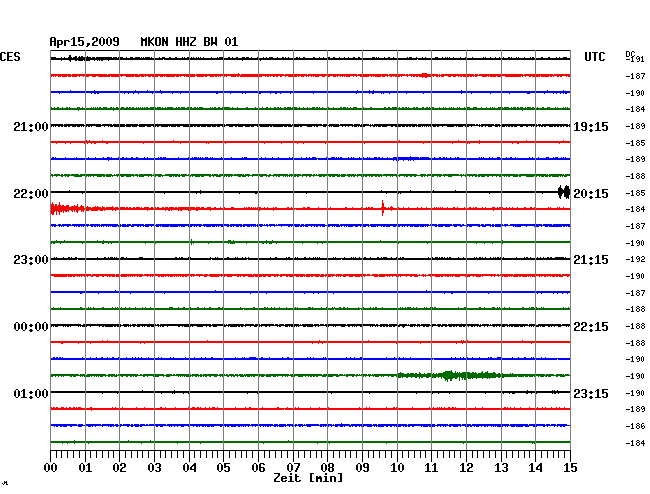Click the CES label at top left
This screenshot has width=650, height=494.
pyautogui.click(x=10, y=57)
